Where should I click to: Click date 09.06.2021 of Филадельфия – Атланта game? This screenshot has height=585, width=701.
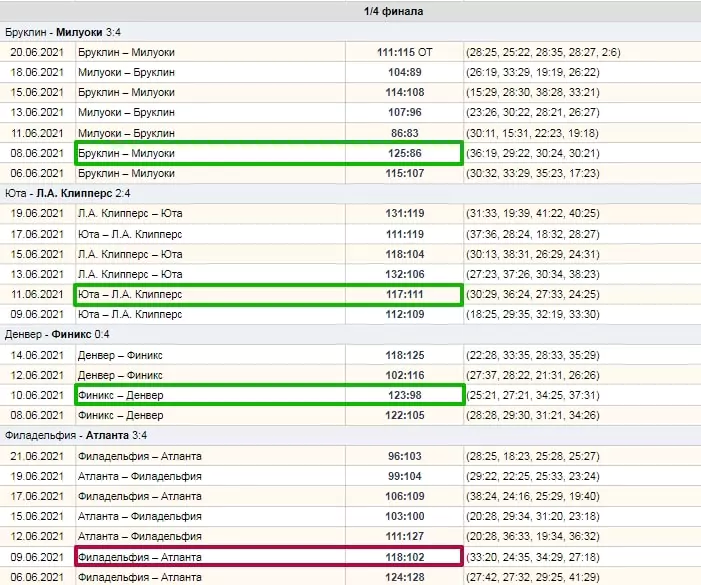37,557
